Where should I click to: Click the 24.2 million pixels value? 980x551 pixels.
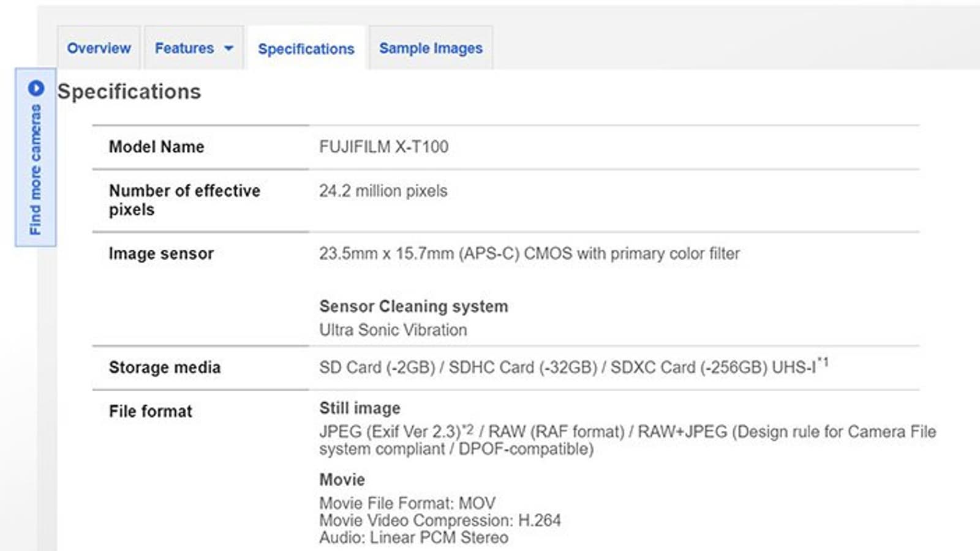383,191
